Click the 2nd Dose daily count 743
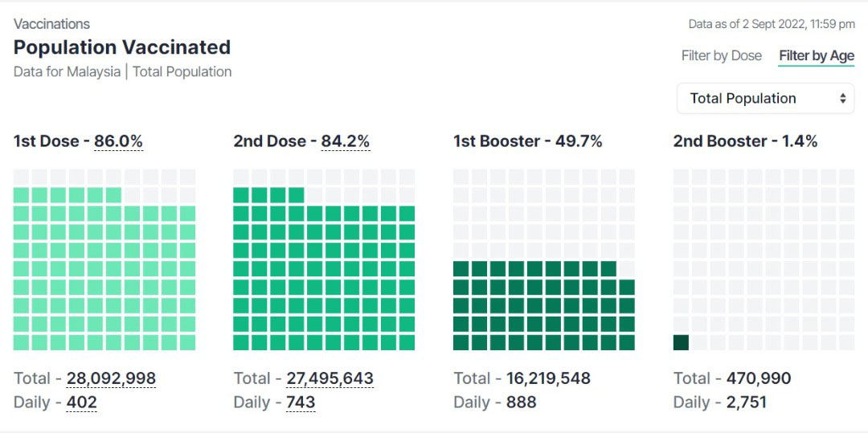868x433 pixels. pyautogui.click(x=301, y=402)
